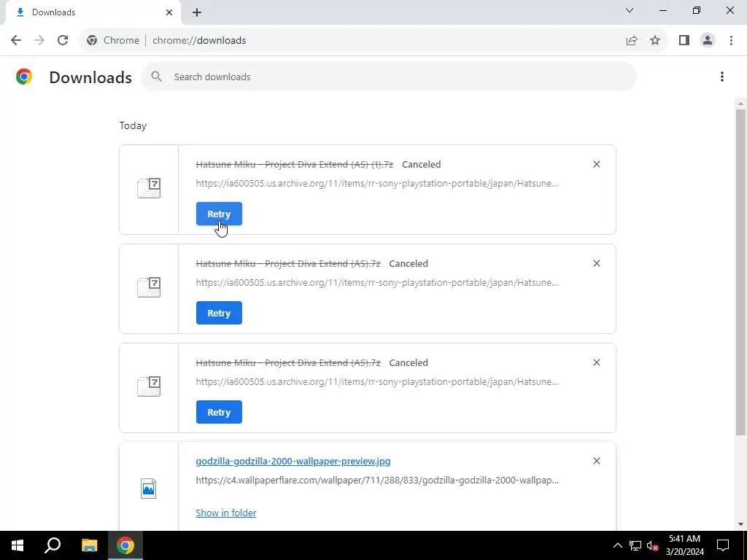Remove the (AS) (1).7z entry from list
Screen dimensions: 747x560
click(597, 164)
